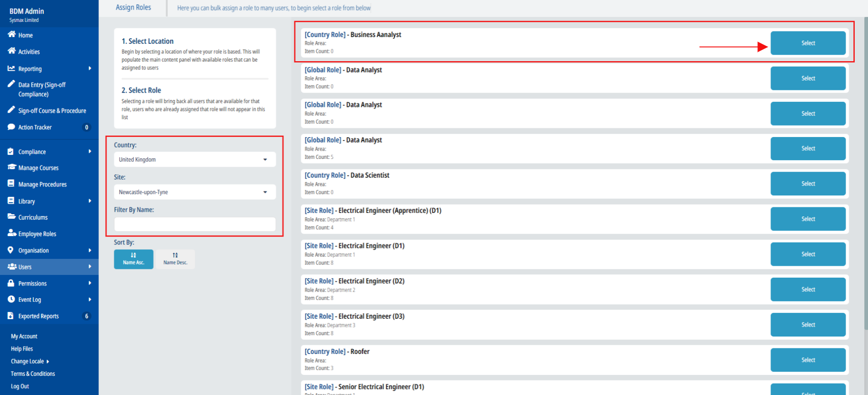
Task: Click the Home house icon in sidebar
Action: click(x=11, y=34)
